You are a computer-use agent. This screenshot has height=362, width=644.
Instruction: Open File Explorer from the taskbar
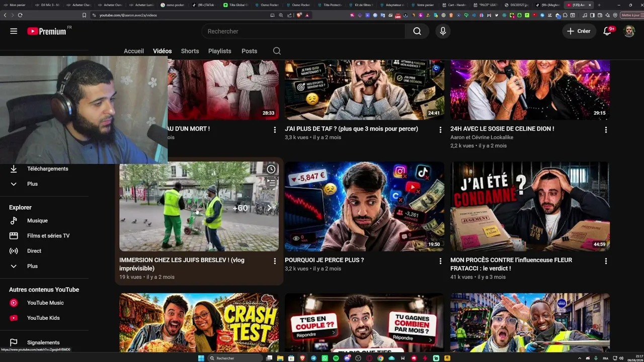coord(280,358)
